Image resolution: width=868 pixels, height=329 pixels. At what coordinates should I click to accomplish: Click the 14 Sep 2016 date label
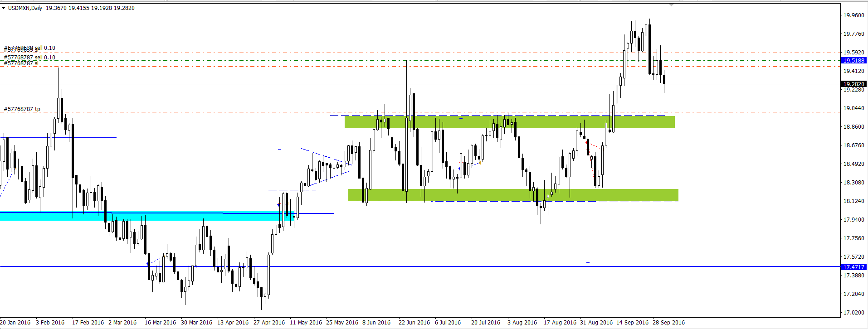[x=633, y=323]
